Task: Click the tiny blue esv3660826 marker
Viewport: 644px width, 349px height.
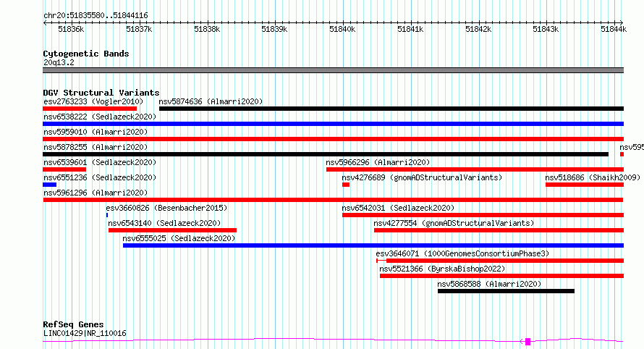Action: 107,215
